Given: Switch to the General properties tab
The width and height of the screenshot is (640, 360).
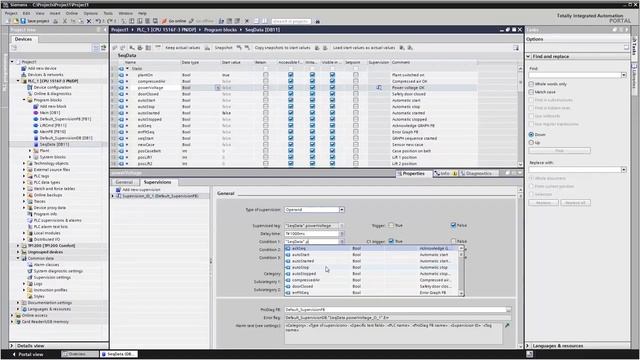Looking at the screenshot, I should (x=124, y=182).
